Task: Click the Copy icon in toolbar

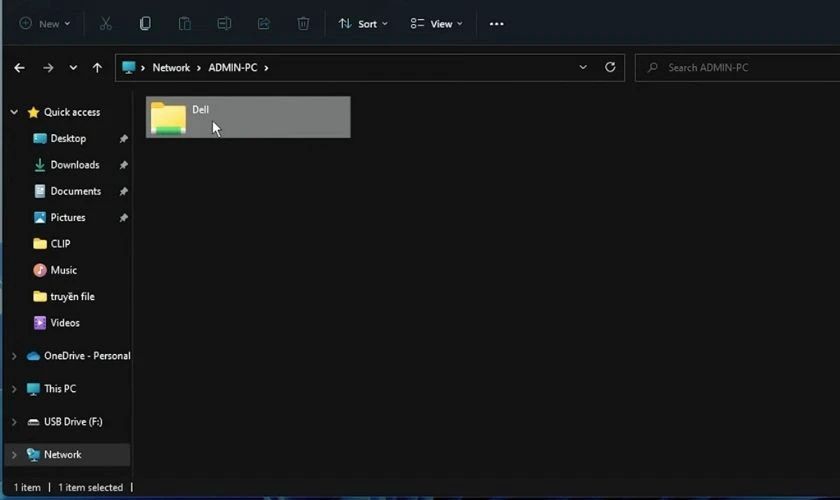Action: pos(145,23)
